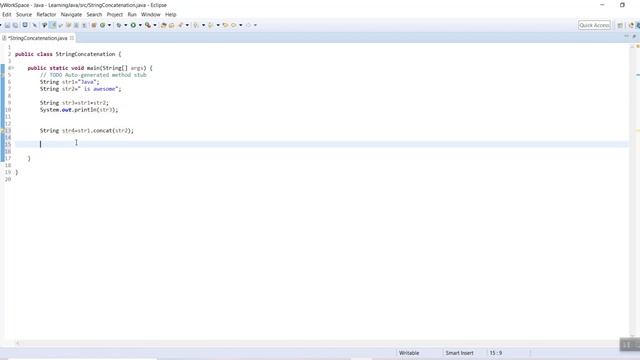Screen dimensions: 640x360
Task: Run the program with green Run icon
Action: 133,25
